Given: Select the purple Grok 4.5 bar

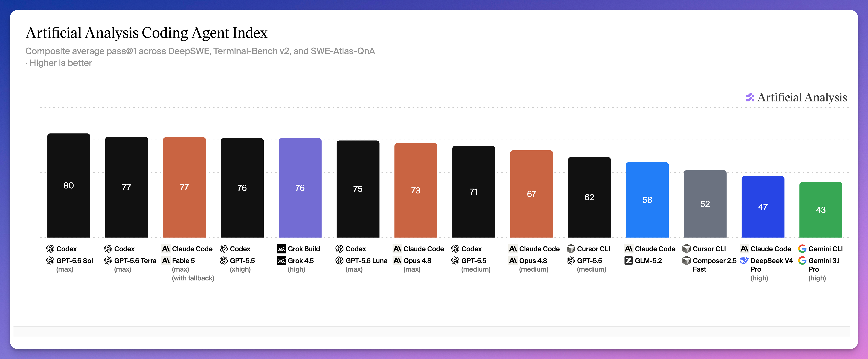Looking at the screenshot, I should coord(300,188).
